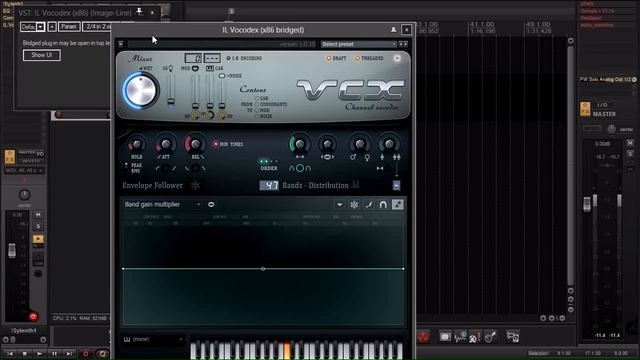Viewport: 640px width, 360px height.
Task: Click the carrier keyboard icon
Action: coord(210,68)
